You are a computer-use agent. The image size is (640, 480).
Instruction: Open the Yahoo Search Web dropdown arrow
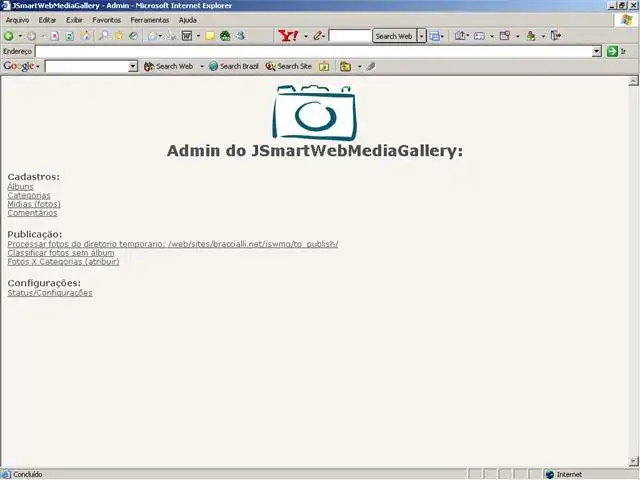[422, 36]
